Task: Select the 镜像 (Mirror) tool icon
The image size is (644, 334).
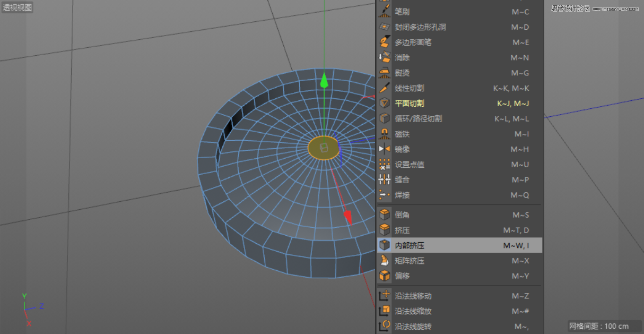Action: (x=384, y=149)
